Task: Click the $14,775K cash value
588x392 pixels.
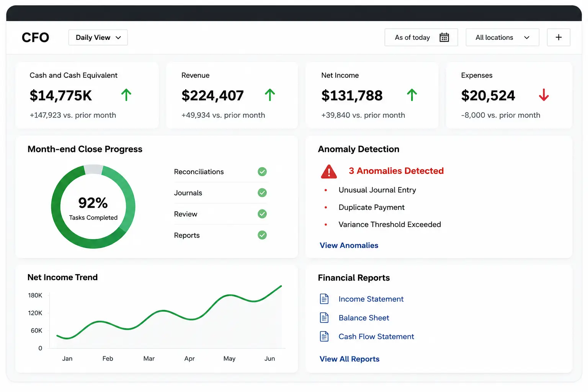Action: click(x=61, y=95)
